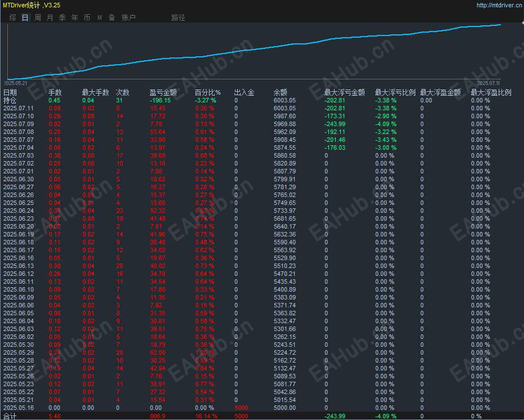Select the 2025.07.11 date row
Viewport: 524px width, 420px height.
[19, 108]
